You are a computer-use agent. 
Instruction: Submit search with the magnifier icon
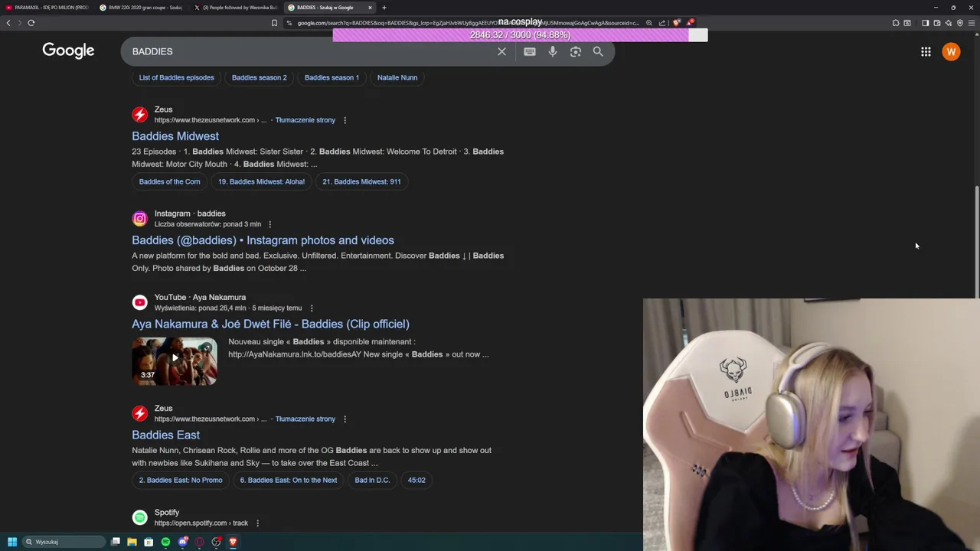pos(598,51)
